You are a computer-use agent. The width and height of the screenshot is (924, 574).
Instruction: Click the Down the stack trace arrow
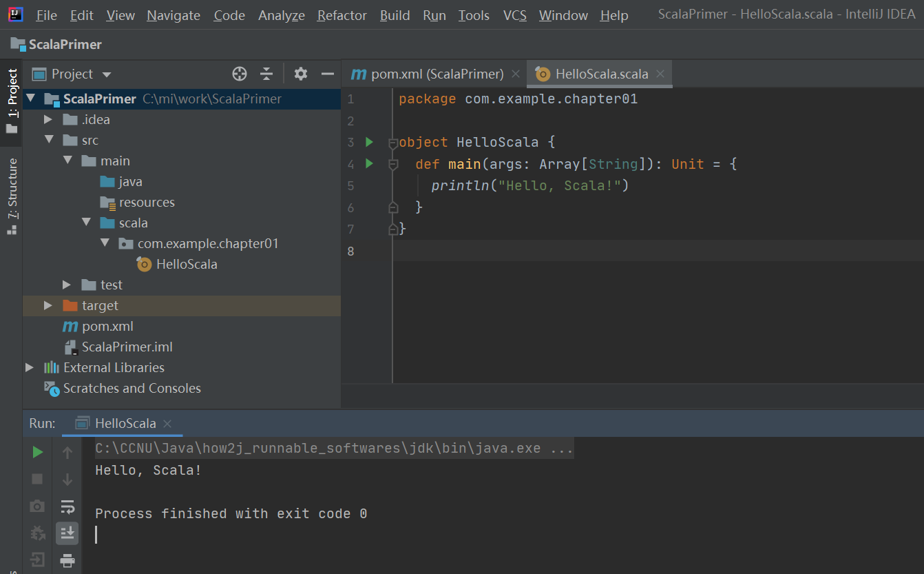[67, 479]
